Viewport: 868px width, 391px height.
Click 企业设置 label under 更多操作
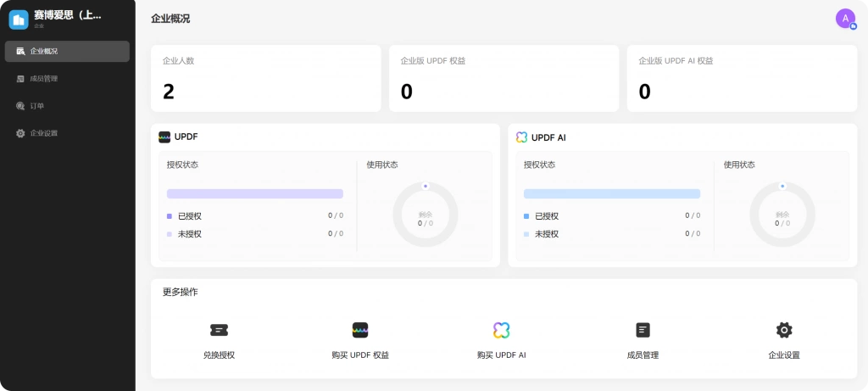784,355
